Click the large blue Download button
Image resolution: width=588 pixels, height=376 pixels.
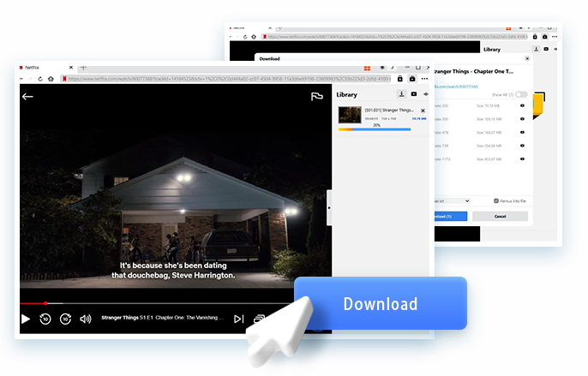point(381,303)
